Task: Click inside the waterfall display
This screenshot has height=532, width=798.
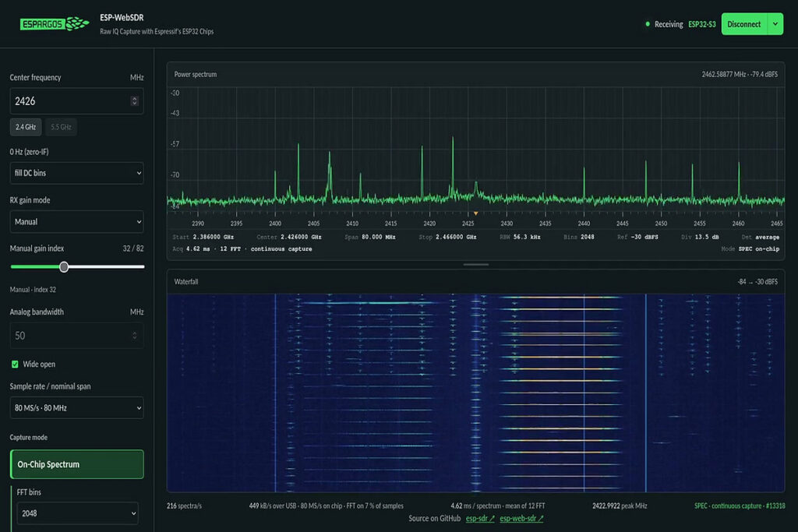Action: (476, 393)
